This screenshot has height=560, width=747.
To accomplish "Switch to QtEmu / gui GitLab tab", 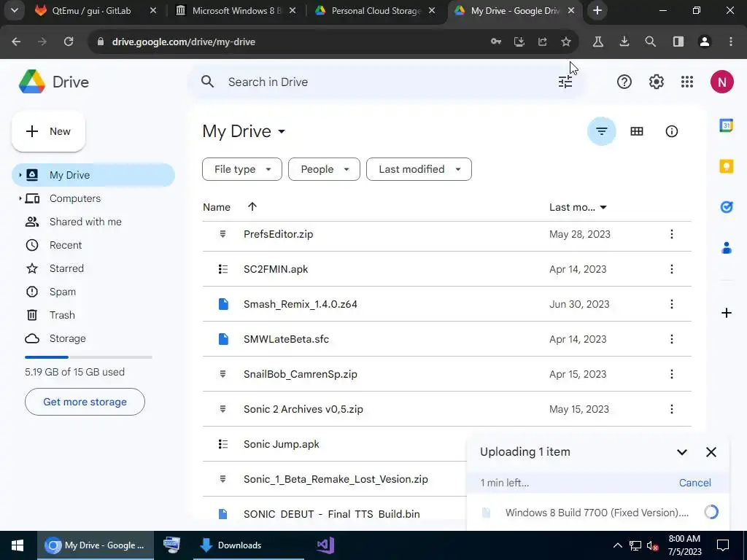I will pos(91,10).
